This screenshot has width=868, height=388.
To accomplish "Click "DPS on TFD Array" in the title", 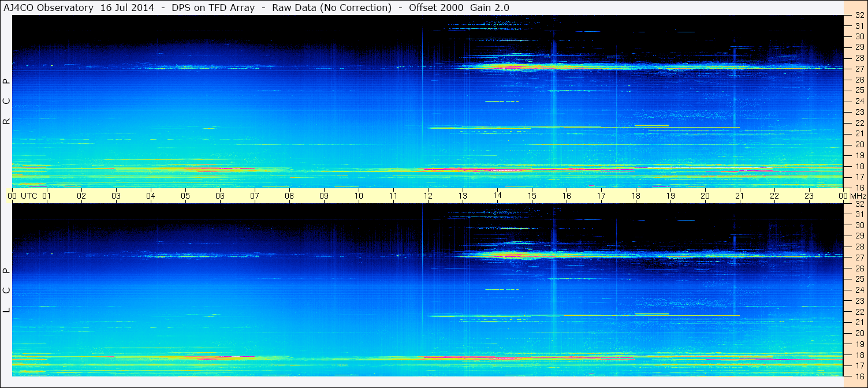I will coord(213,7).
